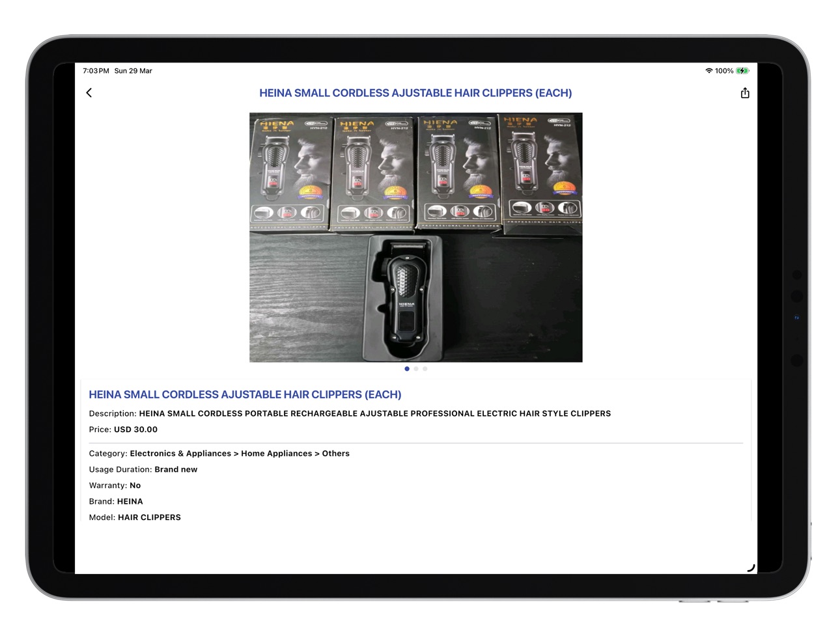The width and height of the screenshot is (840, 630).
Task: Tap the 100% battery percentage
Action: click(724, 71)
